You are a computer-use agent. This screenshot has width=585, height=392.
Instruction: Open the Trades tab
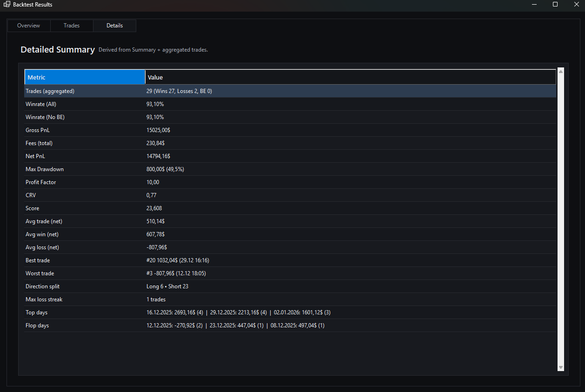coord(72,26)
